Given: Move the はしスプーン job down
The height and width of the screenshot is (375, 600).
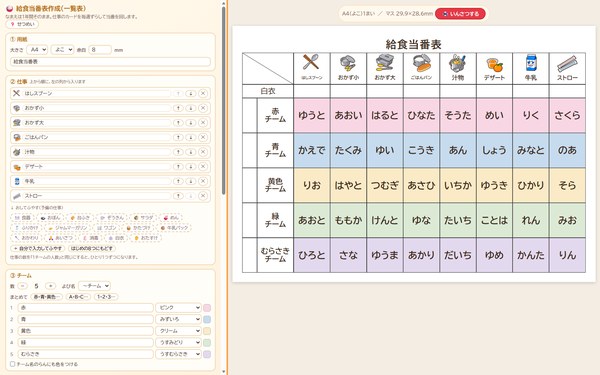Looking at the screenshot, I should click(191, 93).
